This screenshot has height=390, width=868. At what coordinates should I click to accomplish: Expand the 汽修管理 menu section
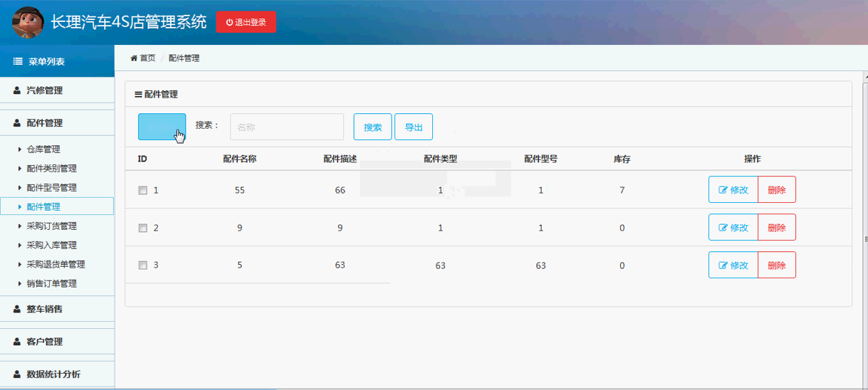click(x=57, y=90)
